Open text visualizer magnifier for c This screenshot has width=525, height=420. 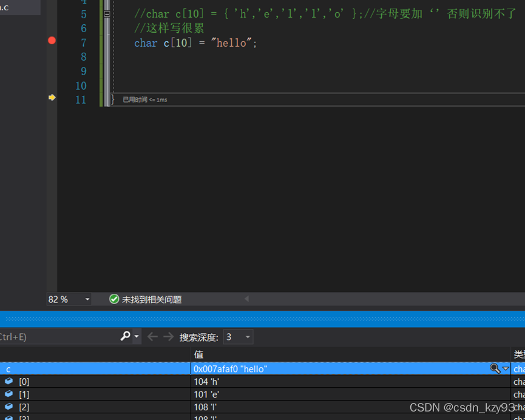pos(495,369)
